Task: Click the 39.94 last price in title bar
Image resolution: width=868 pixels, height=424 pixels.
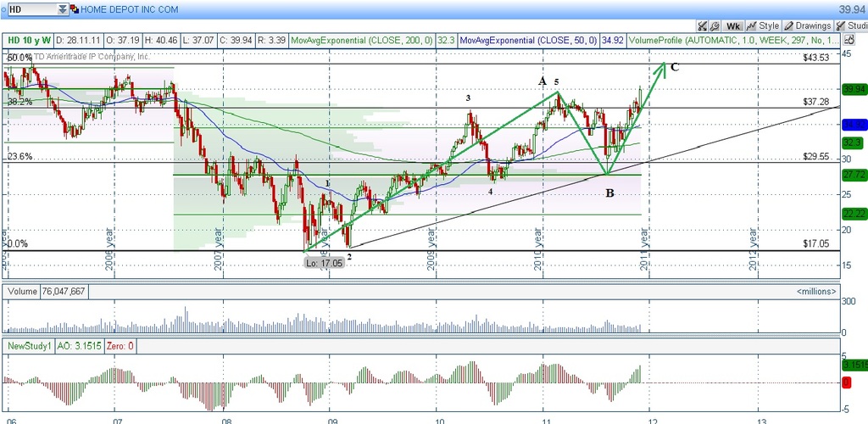Action: pos(853,9)
